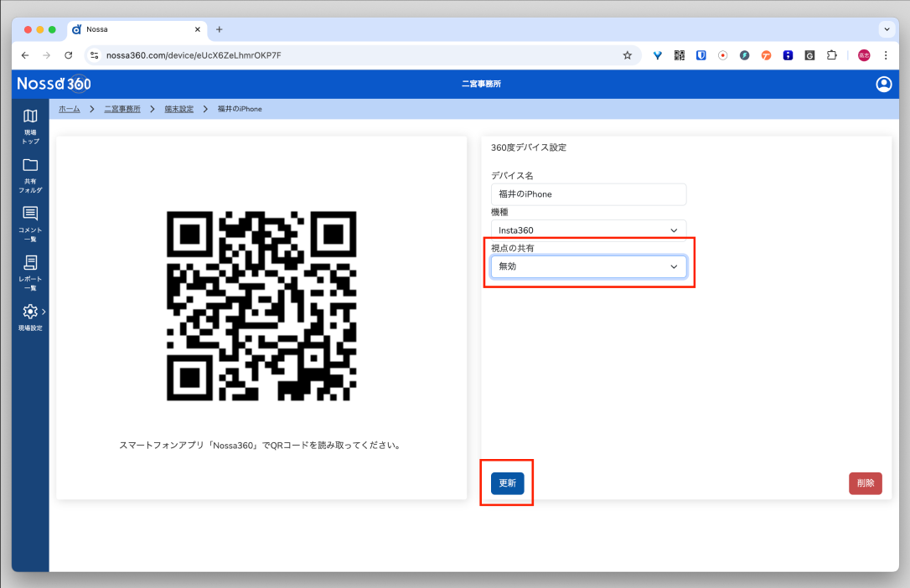
Task: Open the Chrome three-dot menu
Action: 886,55
